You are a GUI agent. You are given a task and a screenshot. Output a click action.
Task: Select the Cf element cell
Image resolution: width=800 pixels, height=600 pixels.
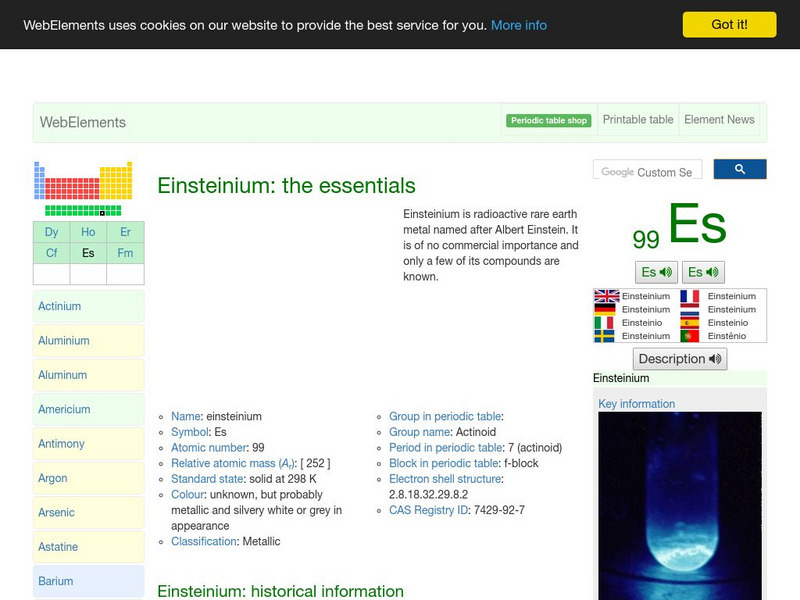[52, 253]
